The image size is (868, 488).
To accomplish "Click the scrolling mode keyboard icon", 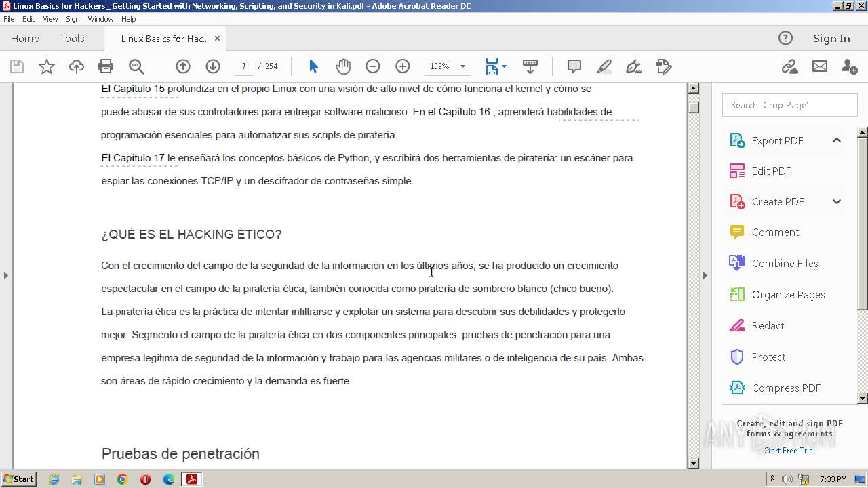I will 530,66.
